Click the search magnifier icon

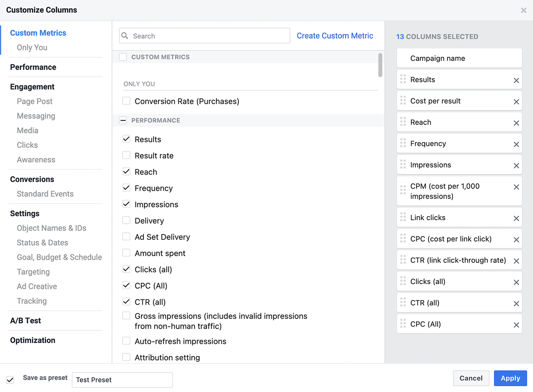(x=125, y=36)
